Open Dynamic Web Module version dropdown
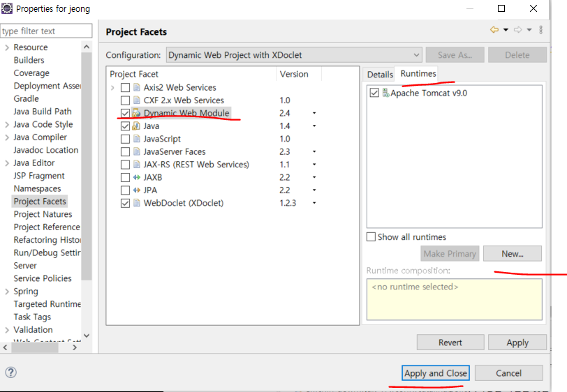Image resolution: width=567 pixels, height=392 pixels. [x=314, y=113]
